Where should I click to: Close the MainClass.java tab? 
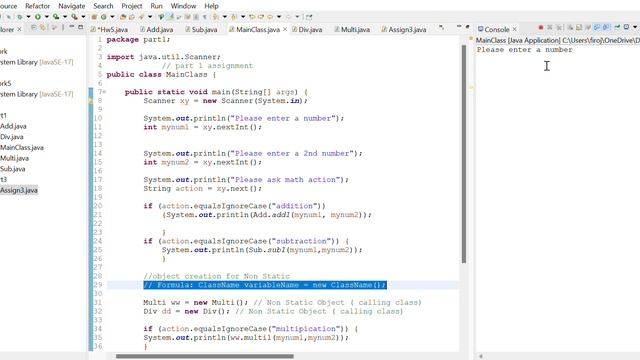(285, 29)
